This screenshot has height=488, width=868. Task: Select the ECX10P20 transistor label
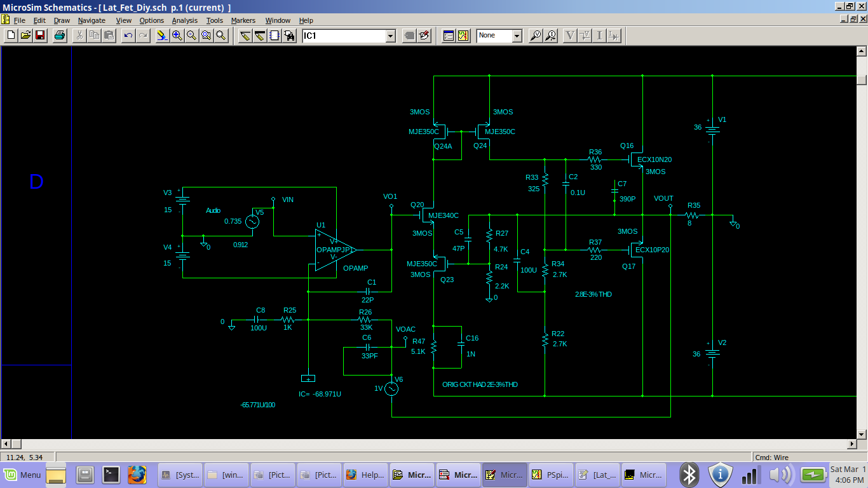(x=652, y=250)
